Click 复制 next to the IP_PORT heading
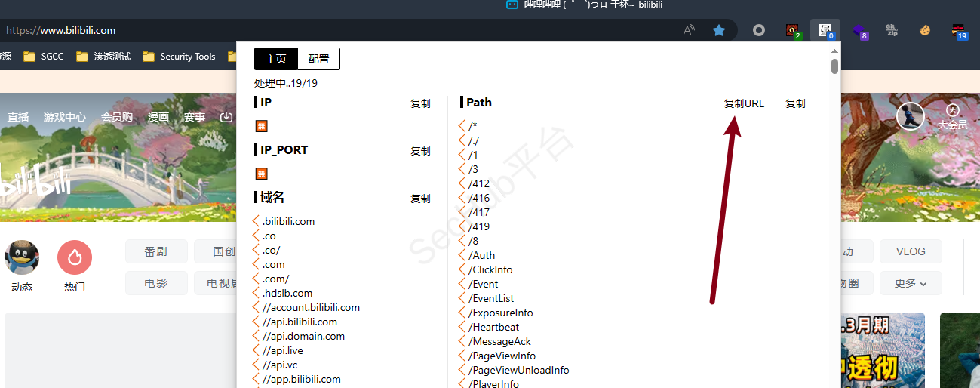This screenshot has width=980, height=388. [x=420, y=151]
